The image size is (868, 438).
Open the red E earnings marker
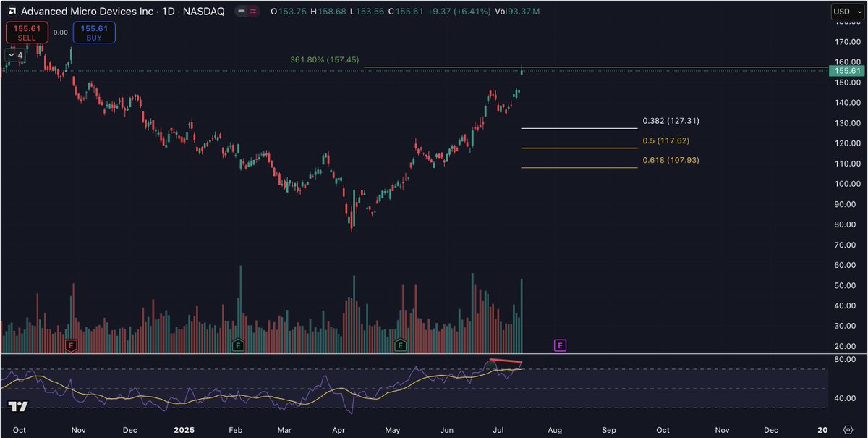click(71, 345)
